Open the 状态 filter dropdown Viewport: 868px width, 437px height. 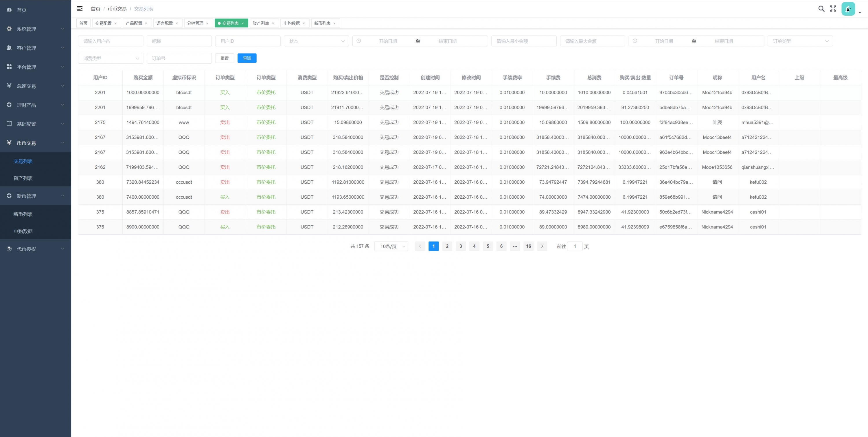click(316, 41)
